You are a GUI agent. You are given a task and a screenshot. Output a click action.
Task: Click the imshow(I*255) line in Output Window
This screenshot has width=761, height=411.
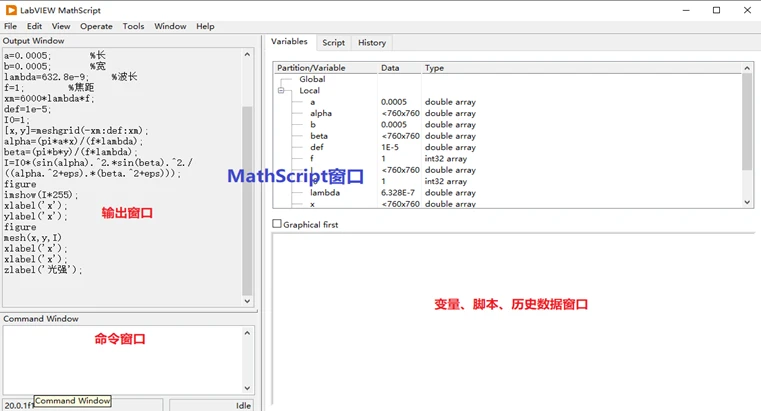[x=41, y=195]
